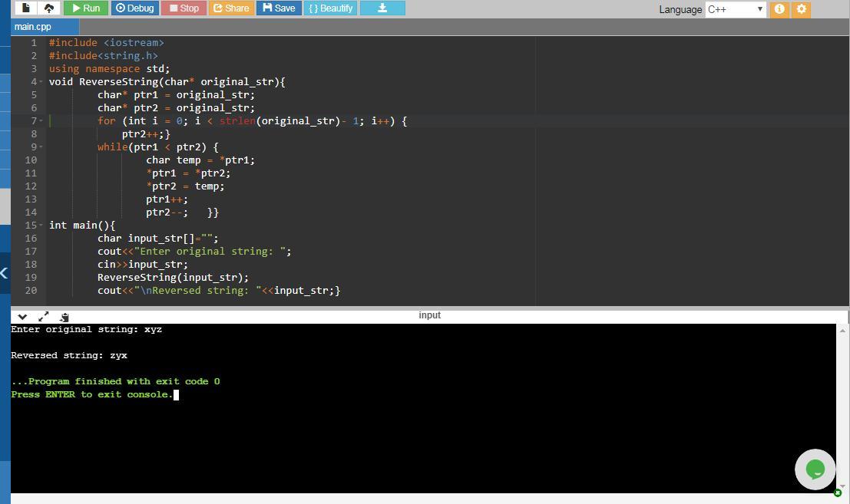Expand the console to fullscreen with the arrows icon
The image size is (850, 504).
click(43, 317)
